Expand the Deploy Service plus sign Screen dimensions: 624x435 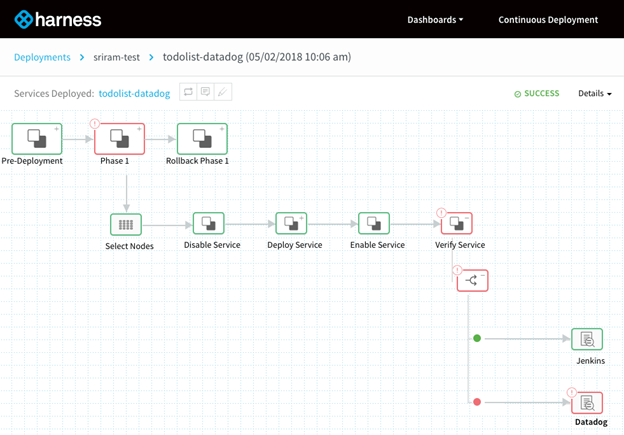tap(302, 218)
